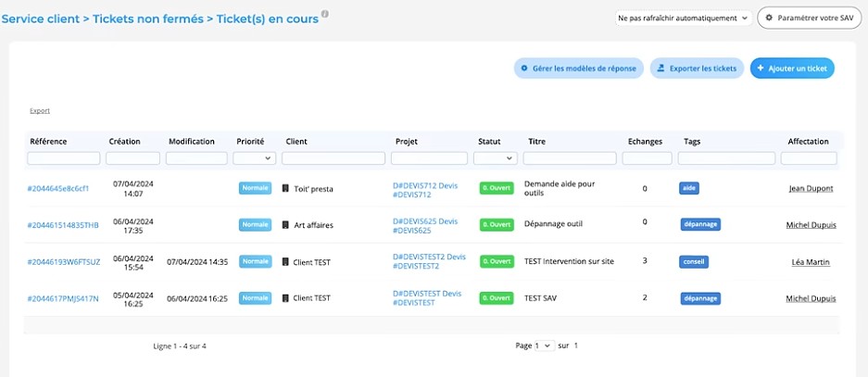Open the auto-refresh dropdown 'Ne pas rafraîchir automatiquement'
The width and height of the screenshot is (868, 377).
[684, 19]
